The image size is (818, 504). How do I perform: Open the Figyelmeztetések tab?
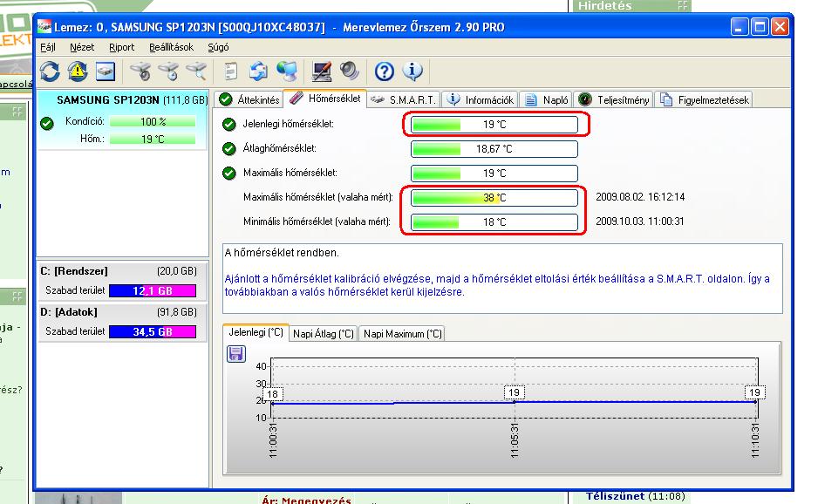(704, 99)
